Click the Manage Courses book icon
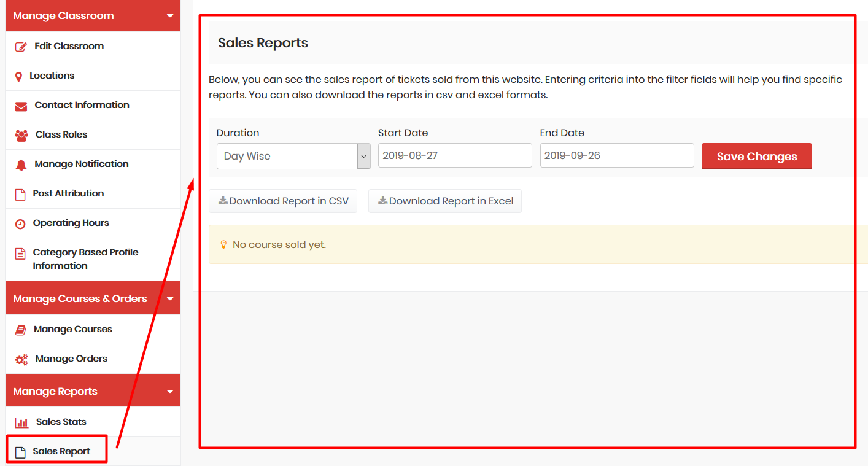The width and height of the screenshot is (868, 466). pyautogui.click(x=21, y=330)
